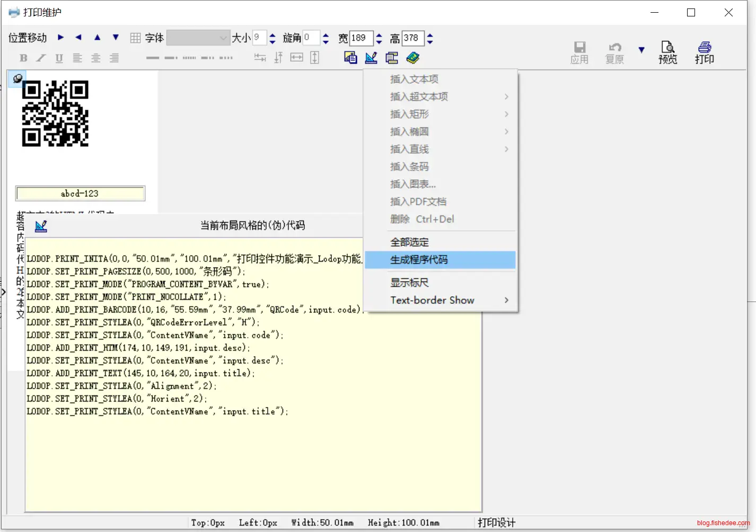Click the move right arrow icon

point(60,37)
